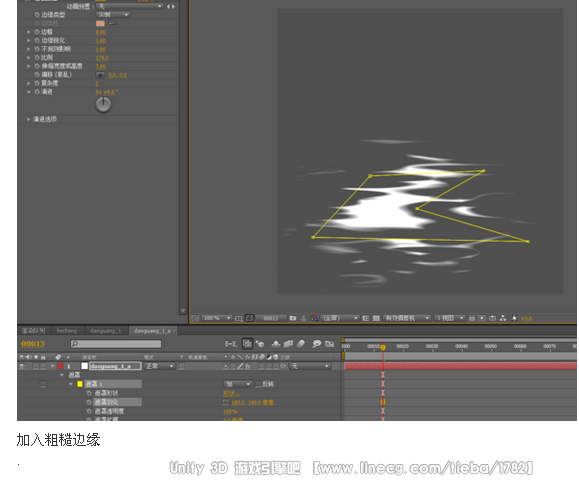The image size is (579, 485).
Task: Click the auto-keyframe icon in timeline
Action: [x=329, y=344]
